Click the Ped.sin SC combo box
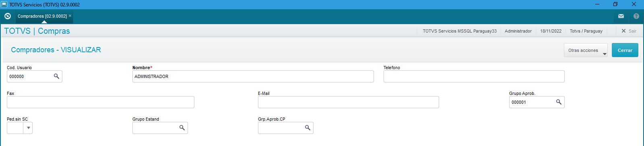 click(x=20, y=128)
